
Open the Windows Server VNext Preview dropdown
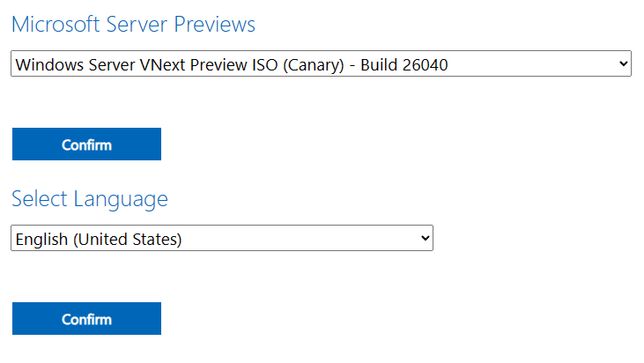(321, 63)
